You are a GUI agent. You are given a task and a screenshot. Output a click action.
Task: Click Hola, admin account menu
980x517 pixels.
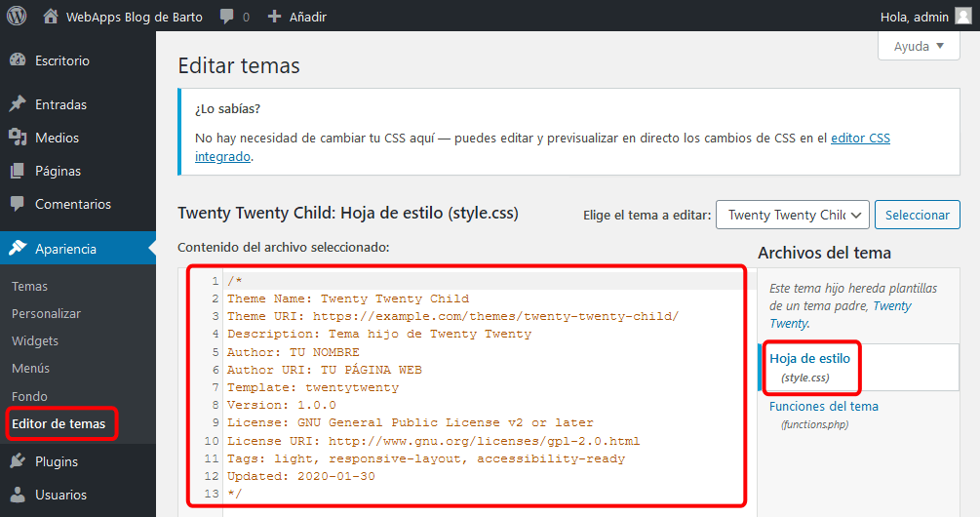915,17
